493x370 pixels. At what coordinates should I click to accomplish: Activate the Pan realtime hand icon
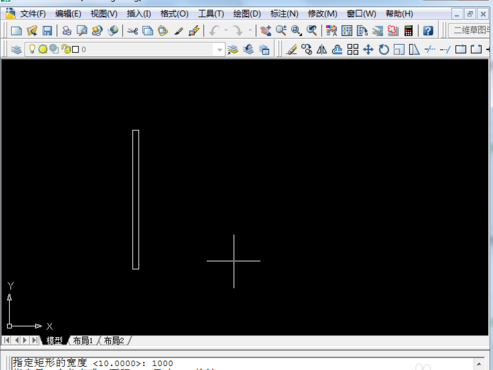(x=266, y=31)
